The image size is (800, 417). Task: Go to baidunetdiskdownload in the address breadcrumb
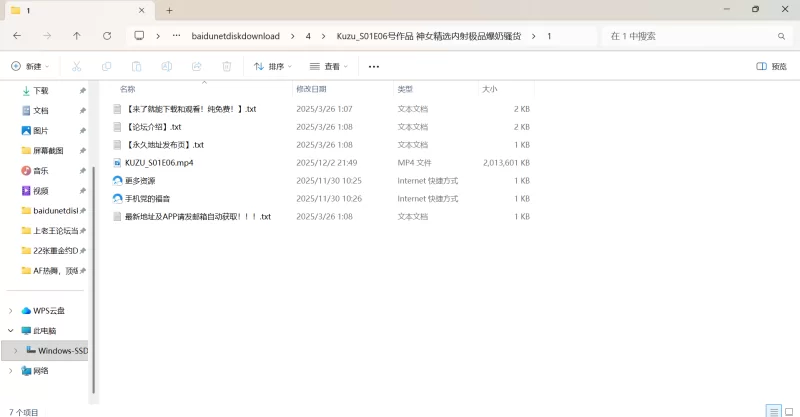pyautogui.click(x=235, y=36)
